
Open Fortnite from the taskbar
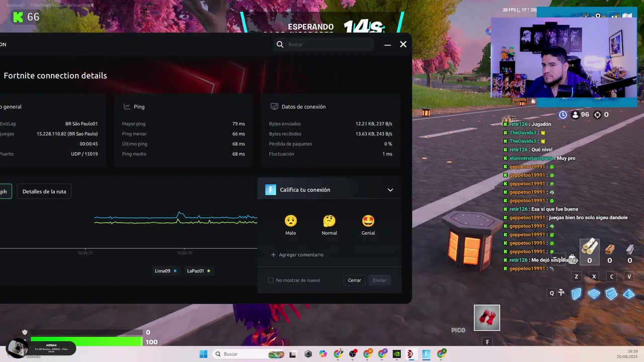pyautogui.click(x=426, y=354)
